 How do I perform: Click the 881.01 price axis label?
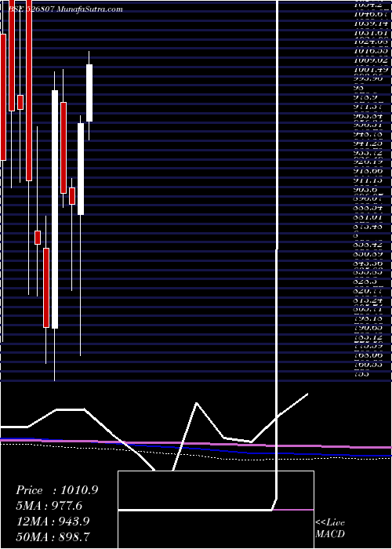click(368, 218)
